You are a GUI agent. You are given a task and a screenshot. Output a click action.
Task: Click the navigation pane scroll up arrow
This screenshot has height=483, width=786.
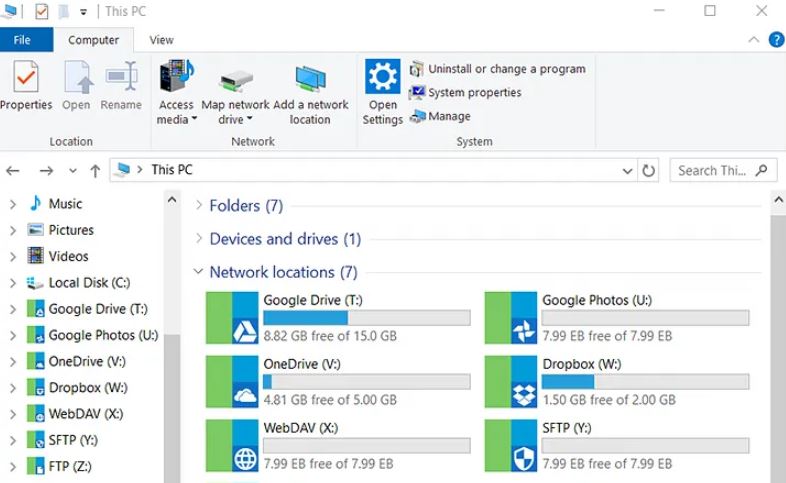point(172,200)
